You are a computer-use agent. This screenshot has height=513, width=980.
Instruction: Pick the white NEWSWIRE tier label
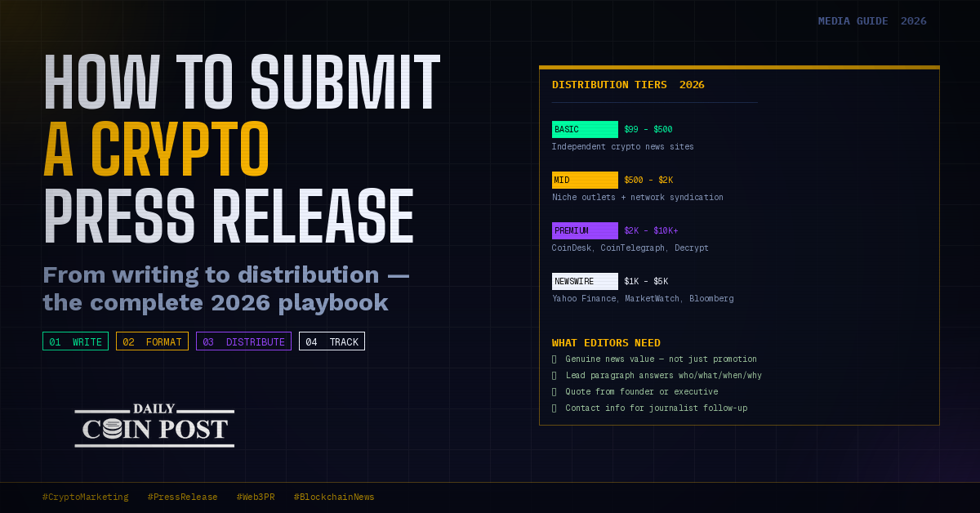click(585, 281)
